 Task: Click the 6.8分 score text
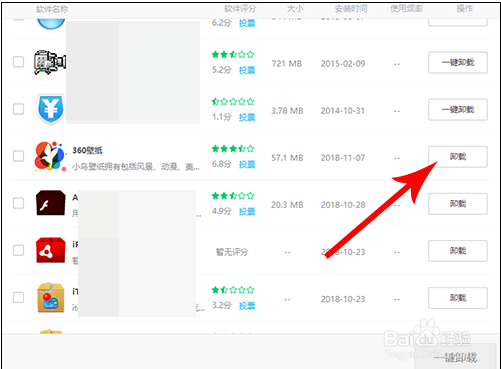221,164
